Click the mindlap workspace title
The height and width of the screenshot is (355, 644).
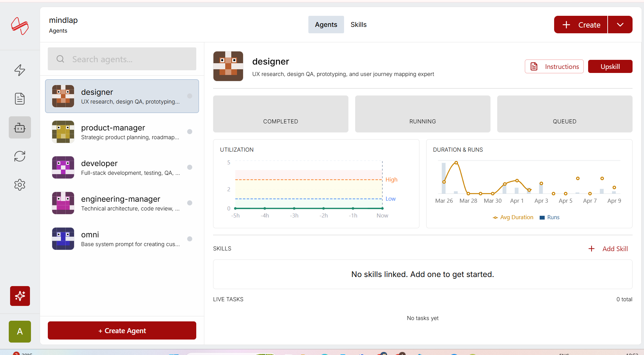pos(63,20)
